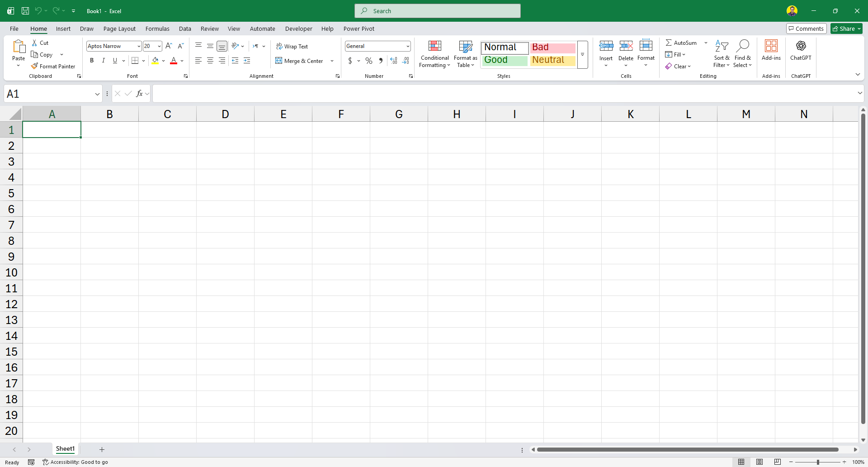Click the Decrease Font Size icon
The width and height of the screenshot is (868, 467).
180,46
